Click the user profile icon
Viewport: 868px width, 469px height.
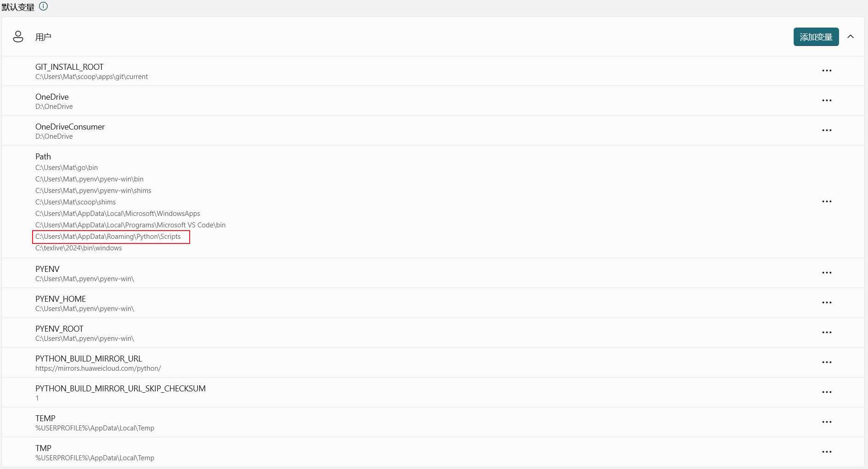coord(18,37)
